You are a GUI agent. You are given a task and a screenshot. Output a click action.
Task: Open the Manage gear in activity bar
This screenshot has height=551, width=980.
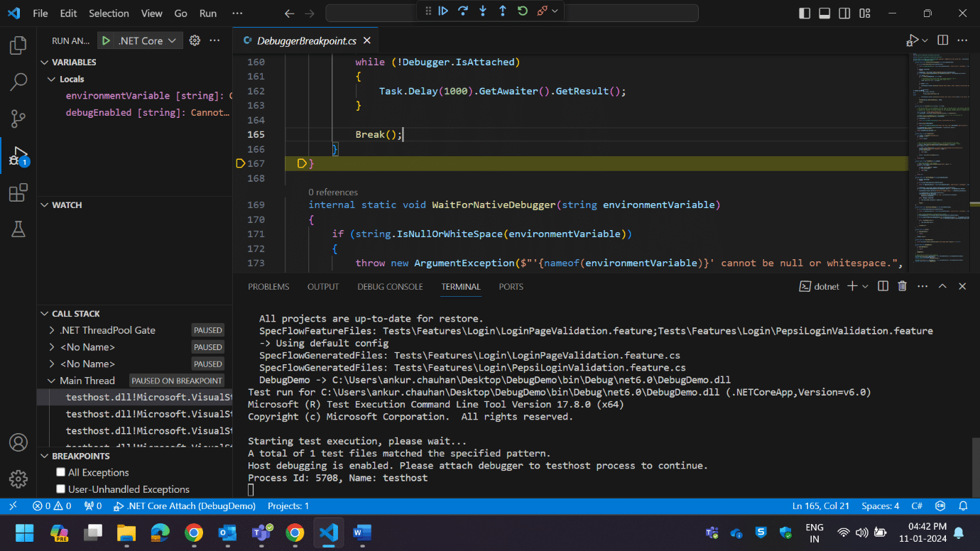tap(18, 479)
